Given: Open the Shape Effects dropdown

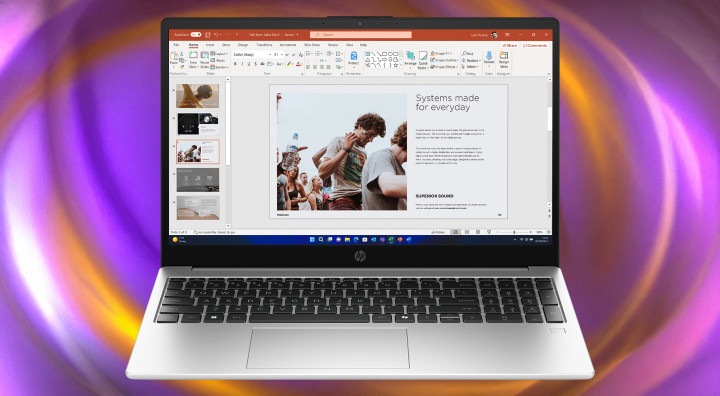Looking at the screenshot, I should [x=444, y=67].
